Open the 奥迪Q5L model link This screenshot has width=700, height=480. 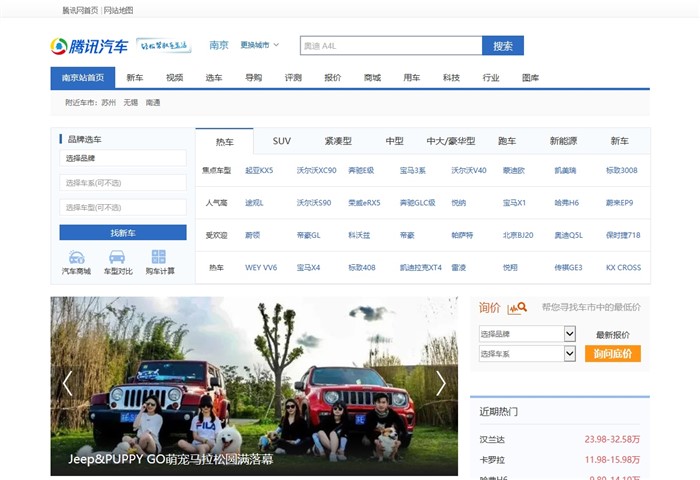tap(568, 235)
